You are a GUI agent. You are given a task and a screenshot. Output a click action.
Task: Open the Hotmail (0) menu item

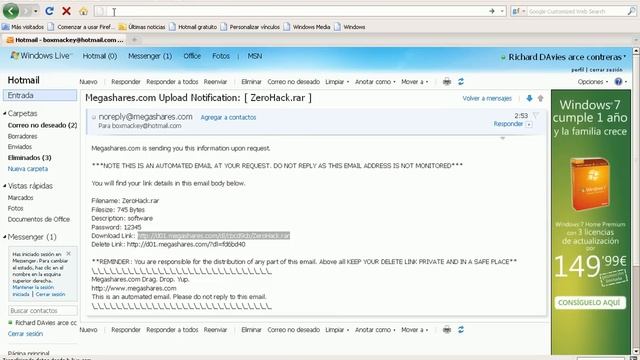pyautogui.click(x=100, y=56)
